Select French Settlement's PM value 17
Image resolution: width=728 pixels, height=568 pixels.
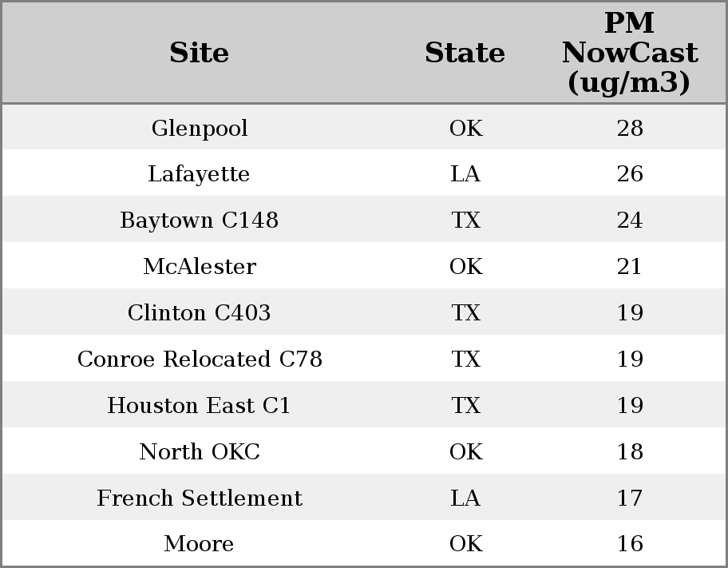(x=630, y=498)
